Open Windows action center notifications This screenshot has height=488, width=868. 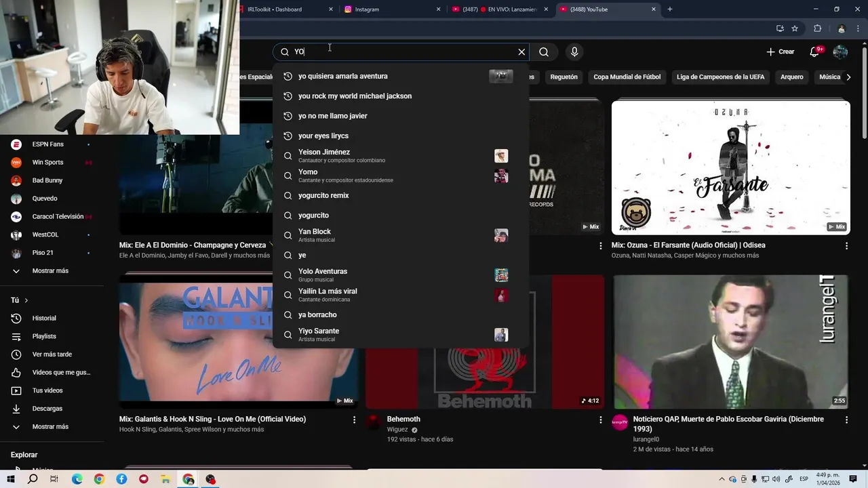853,479
